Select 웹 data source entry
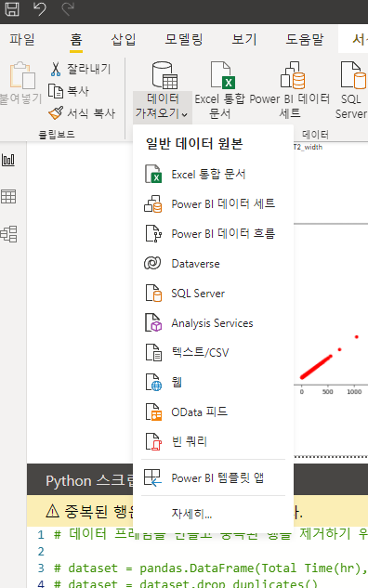 [x=213, y=382]
